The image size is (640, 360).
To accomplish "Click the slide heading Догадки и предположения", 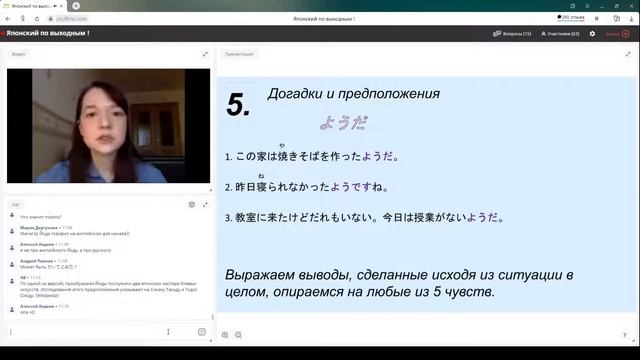I will 353,94.
